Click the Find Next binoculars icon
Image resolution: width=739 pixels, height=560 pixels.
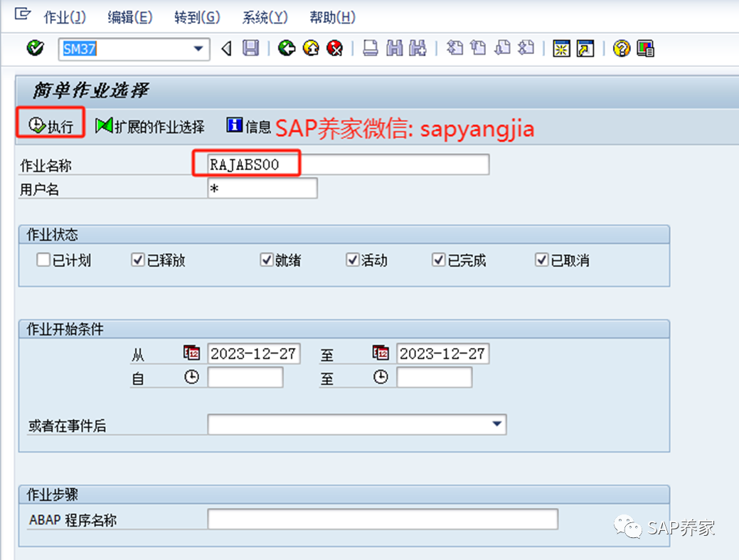click(418, 48)
